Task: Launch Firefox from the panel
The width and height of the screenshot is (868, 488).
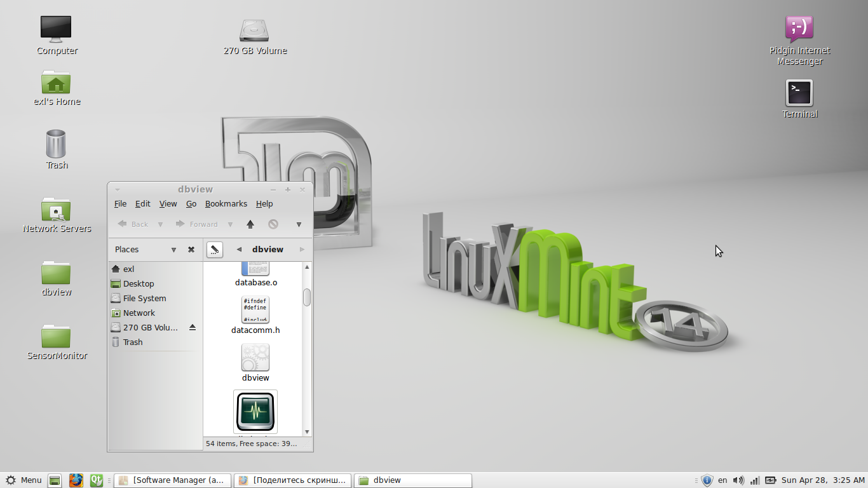Action: (x=76, y=480)
